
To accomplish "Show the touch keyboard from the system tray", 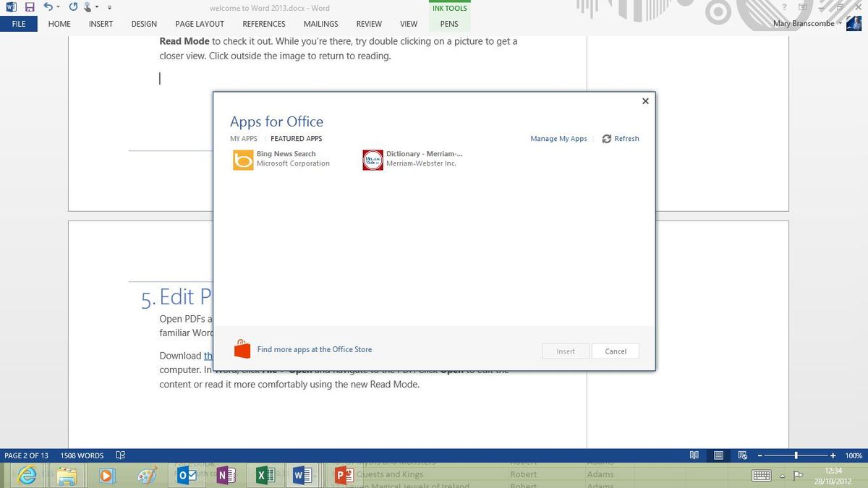I will click(762, 476).
